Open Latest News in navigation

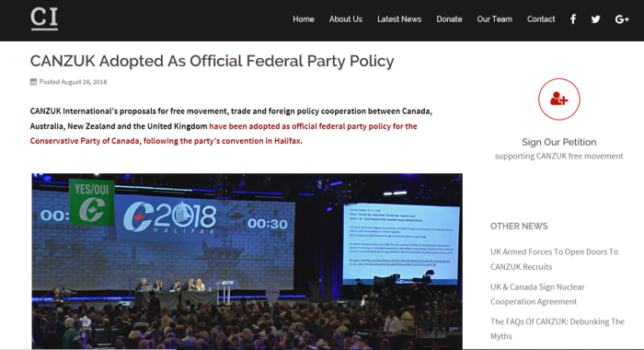coord(399,19)
